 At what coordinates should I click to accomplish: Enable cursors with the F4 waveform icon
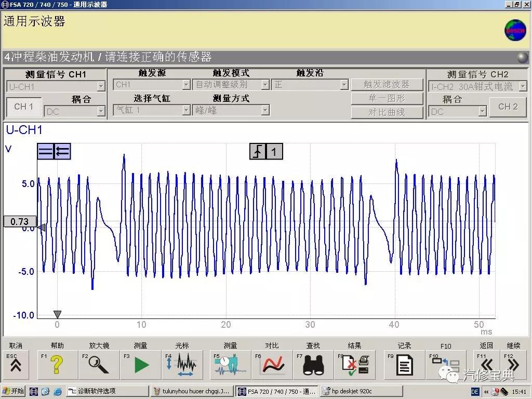(x=182, y=365)
